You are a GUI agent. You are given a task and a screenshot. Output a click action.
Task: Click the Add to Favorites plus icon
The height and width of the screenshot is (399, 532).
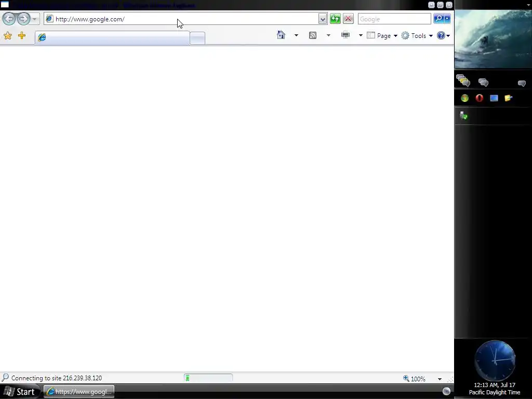[22, 35]
